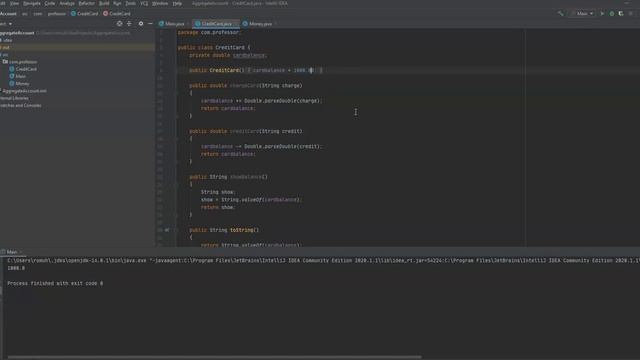
Task: Click the 'package com.professor' code line
Action: point(209,32)
